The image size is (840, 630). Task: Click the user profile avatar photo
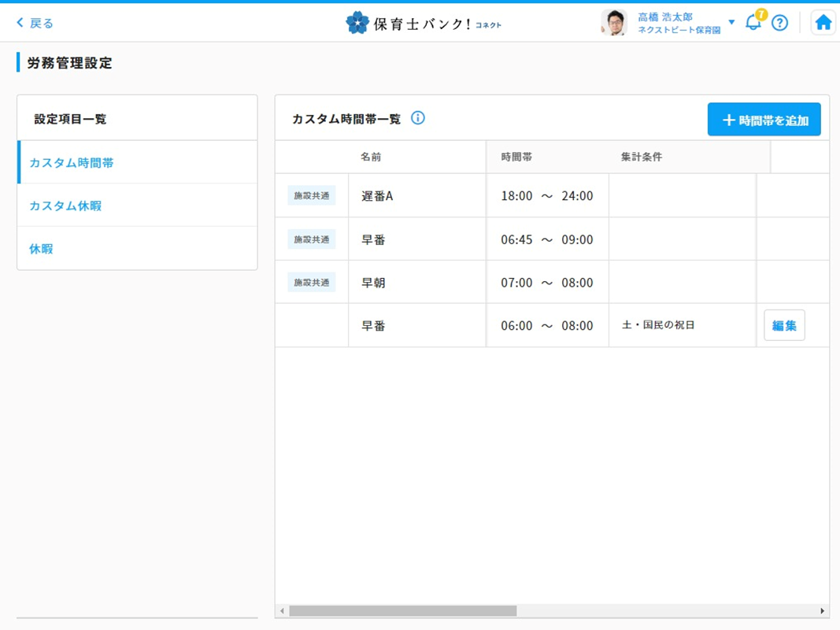[614, 23]
